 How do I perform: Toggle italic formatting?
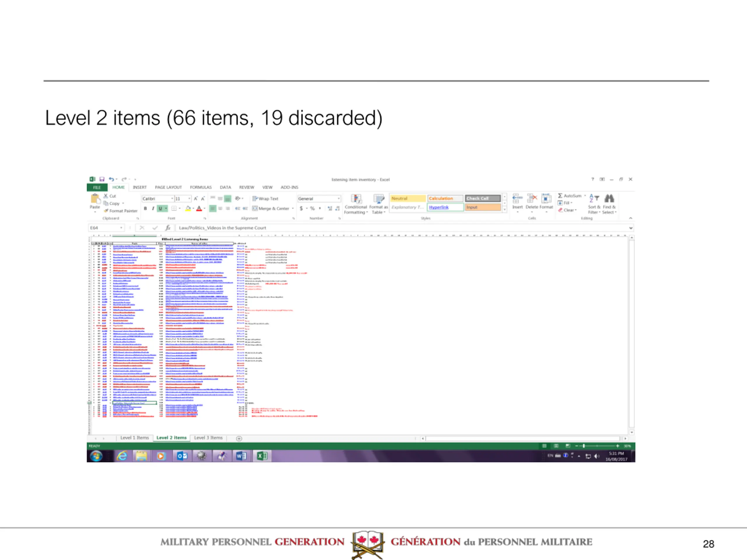(x=153, y=209)
